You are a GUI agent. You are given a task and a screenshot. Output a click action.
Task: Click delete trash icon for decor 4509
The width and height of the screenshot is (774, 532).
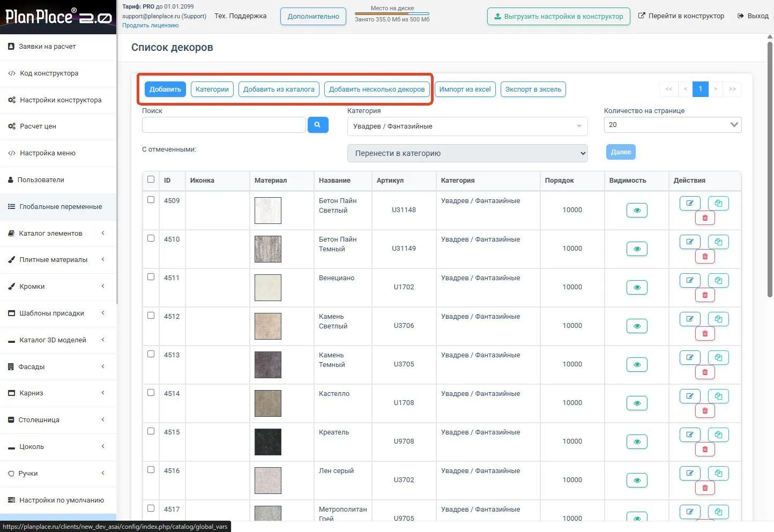tap(705, 218)
